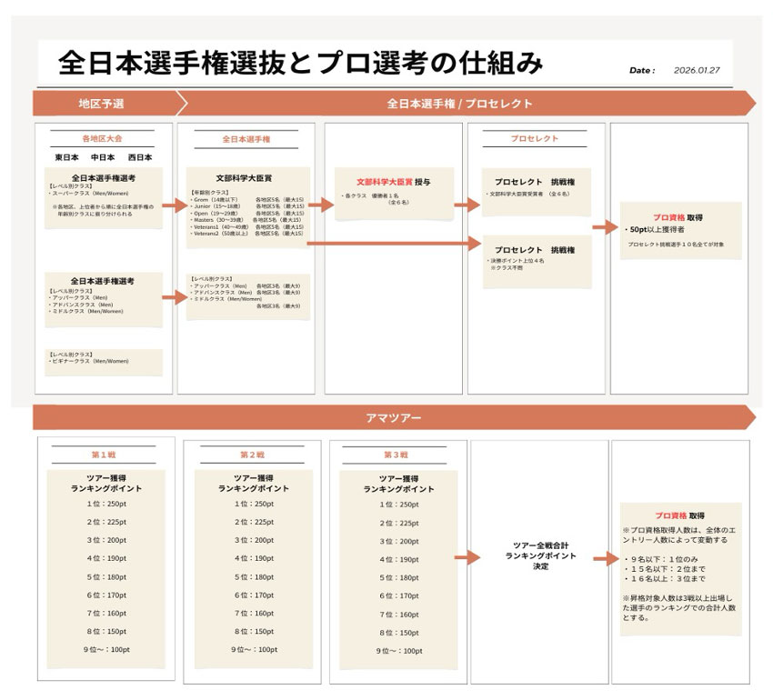Viewport: 773px width, 700px height.
Task: Click the ビギナークラス level box
Action: click(104, 361)
